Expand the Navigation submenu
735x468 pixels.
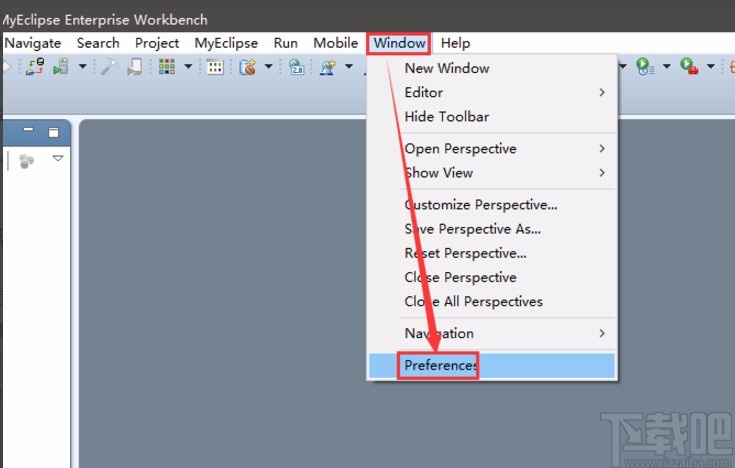(492, 333)
